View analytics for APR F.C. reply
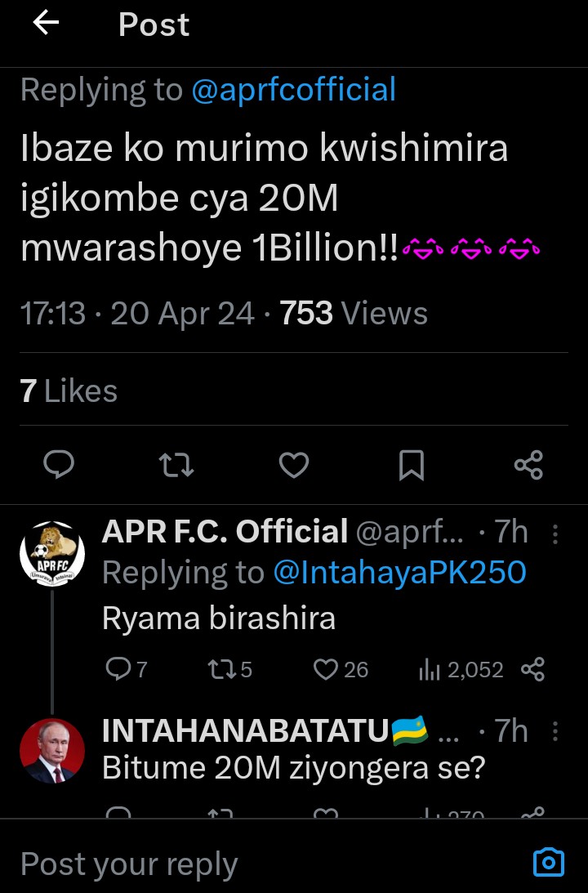The image size is (588, 893). click(430, 670)
